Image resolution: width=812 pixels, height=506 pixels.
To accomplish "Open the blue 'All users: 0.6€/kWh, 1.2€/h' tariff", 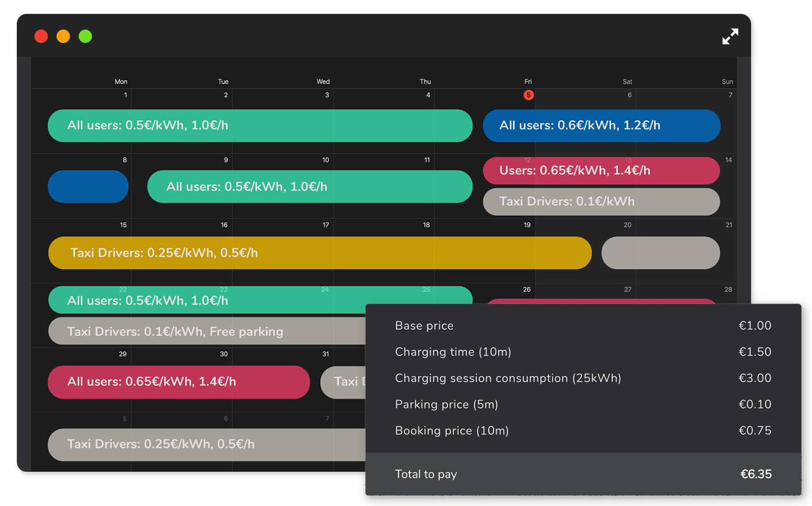I will coord(601,126).
